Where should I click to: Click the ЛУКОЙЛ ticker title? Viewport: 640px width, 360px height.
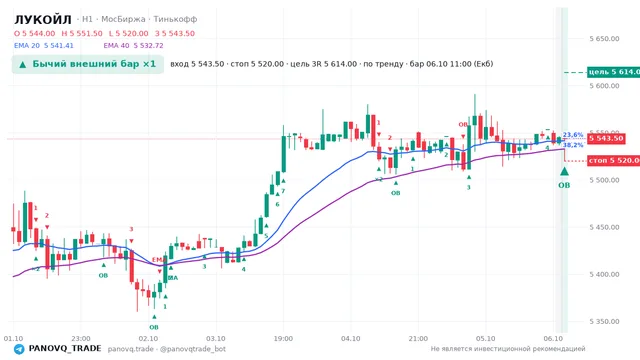[43, 19]
